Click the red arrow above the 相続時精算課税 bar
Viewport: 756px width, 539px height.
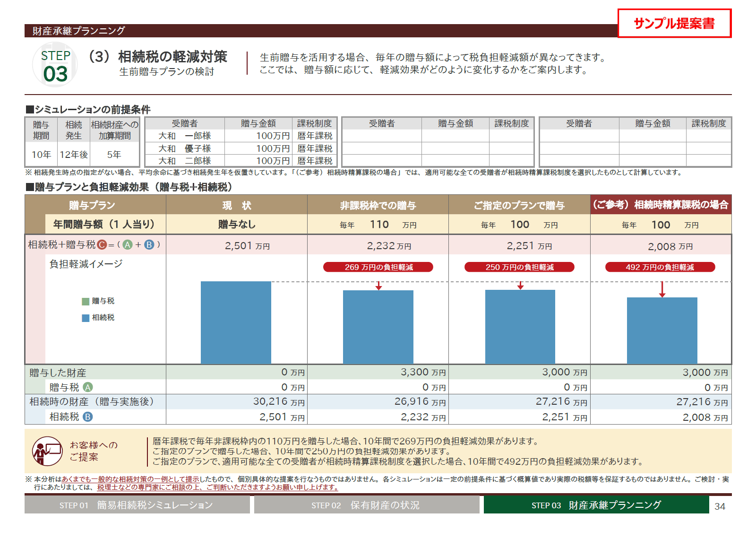coord(662,289)
